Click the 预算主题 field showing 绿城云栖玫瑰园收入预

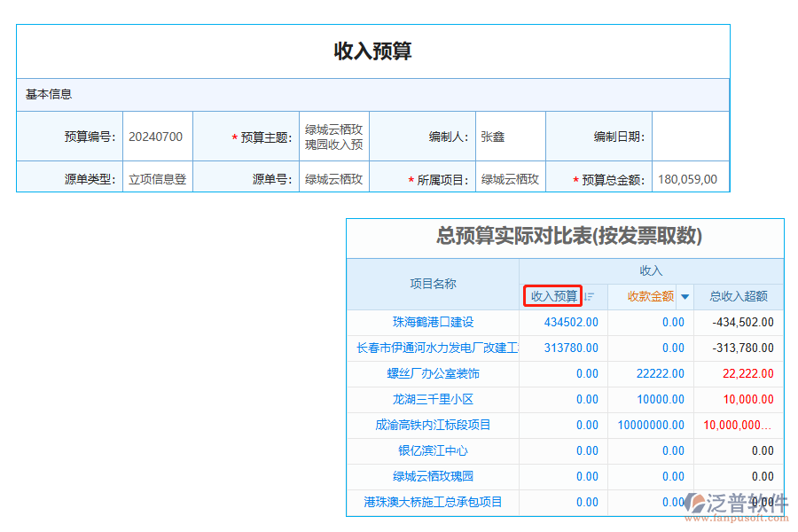point(332,137)
